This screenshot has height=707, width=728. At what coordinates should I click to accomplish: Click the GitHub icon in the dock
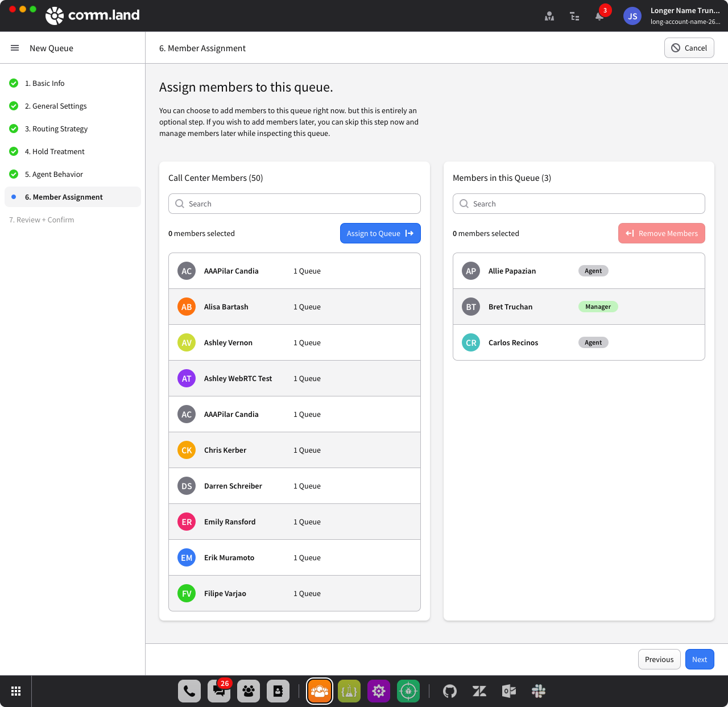point(450,691)
